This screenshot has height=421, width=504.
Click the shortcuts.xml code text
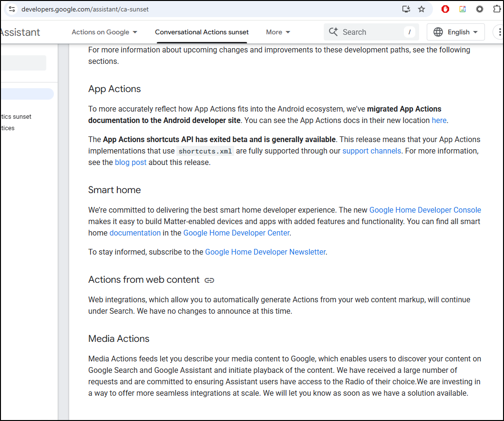click(x=205, y=151)
